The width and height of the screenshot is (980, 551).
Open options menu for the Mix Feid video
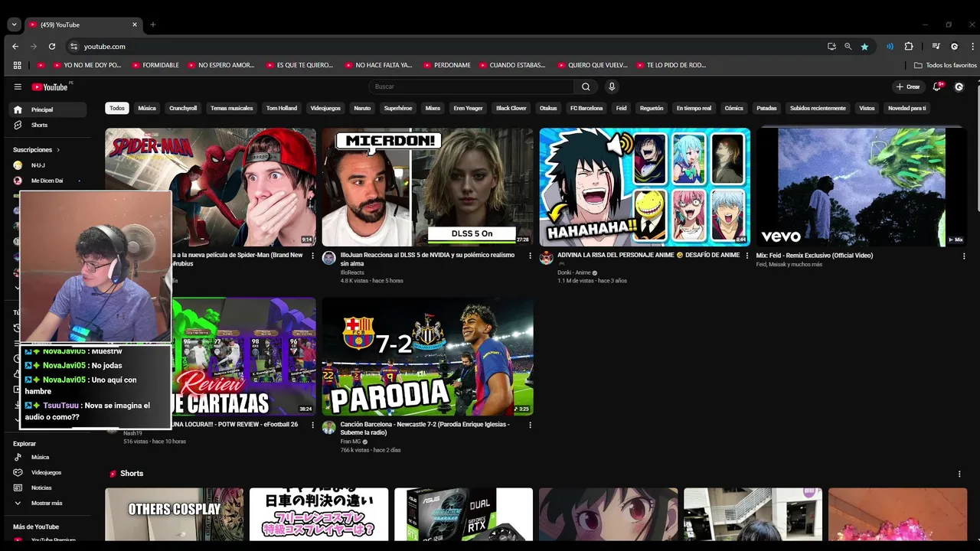click(964, 256)
